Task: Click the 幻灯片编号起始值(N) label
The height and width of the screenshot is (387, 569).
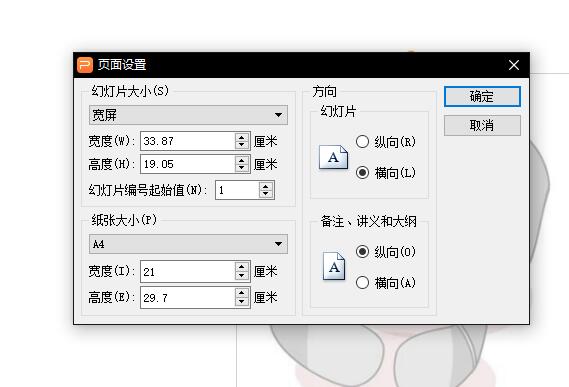Action: point(148,190)
